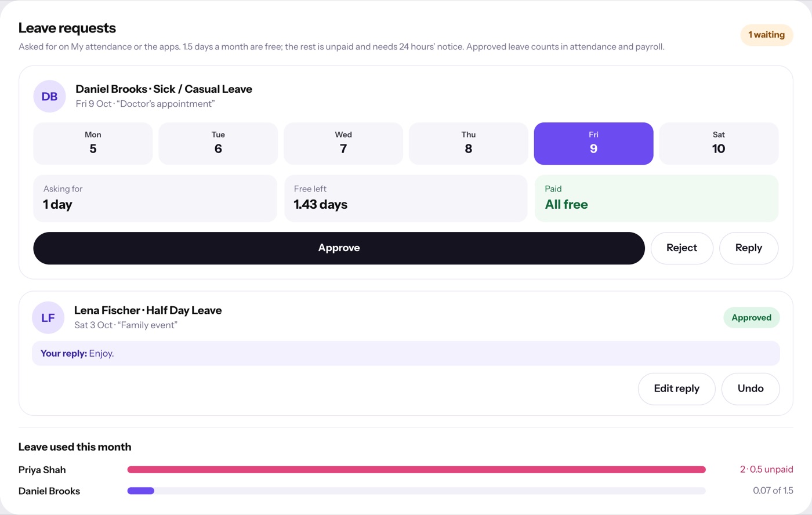Click the 'Sat 3 Oct · Family event' line
Screen dimensions: 812x515
point(126,325)
